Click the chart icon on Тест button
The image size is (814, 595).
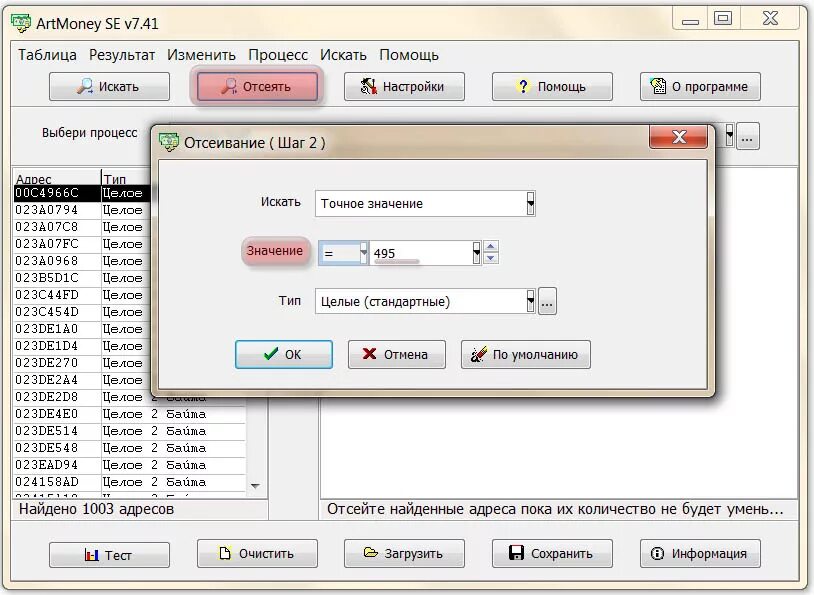[x=91, y=555]
